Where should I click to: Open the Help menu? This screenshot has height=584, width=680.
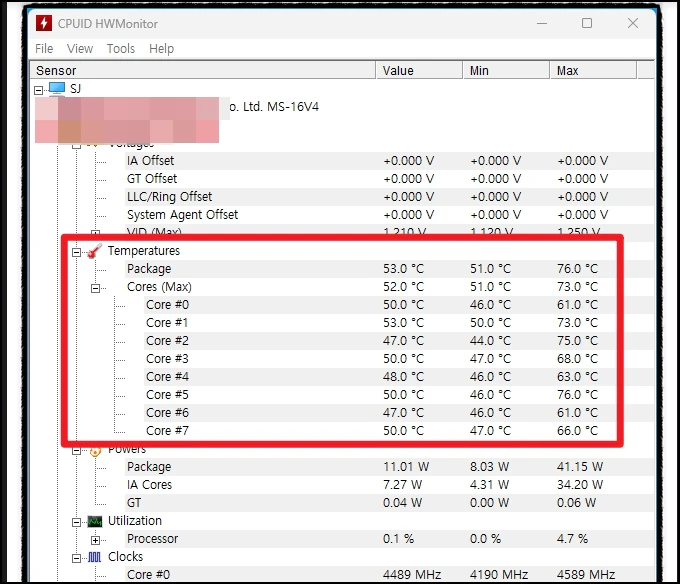coord(161,49)
